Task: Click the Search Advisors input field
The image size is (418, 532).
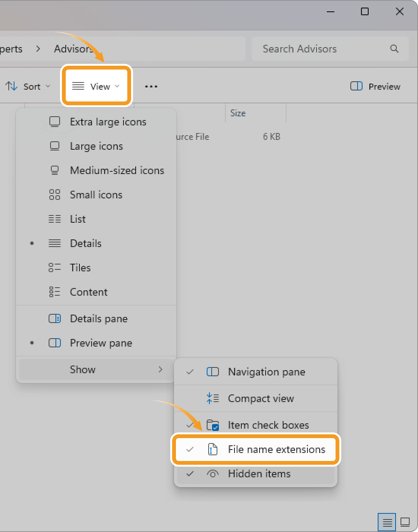Action: point(319,49)
